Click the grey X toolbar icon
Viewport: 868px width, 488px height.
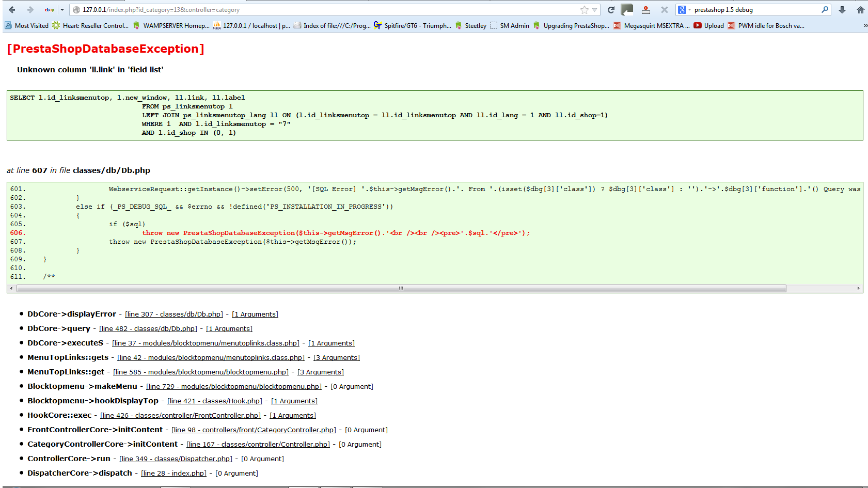click(665, 10)
